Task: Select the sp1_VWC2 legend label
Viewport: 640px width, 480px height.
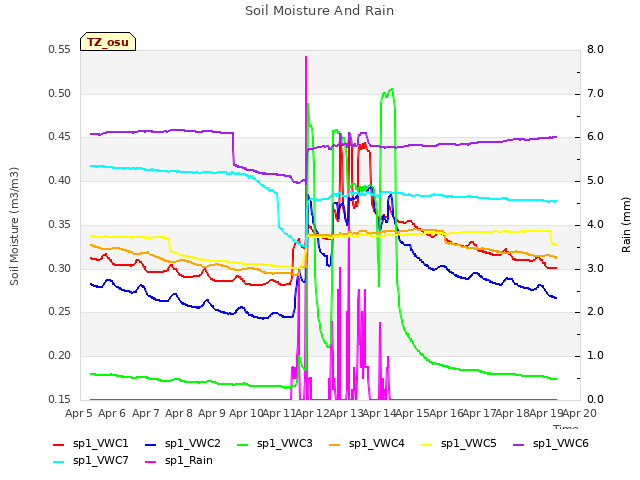Action: pos(193,444)
